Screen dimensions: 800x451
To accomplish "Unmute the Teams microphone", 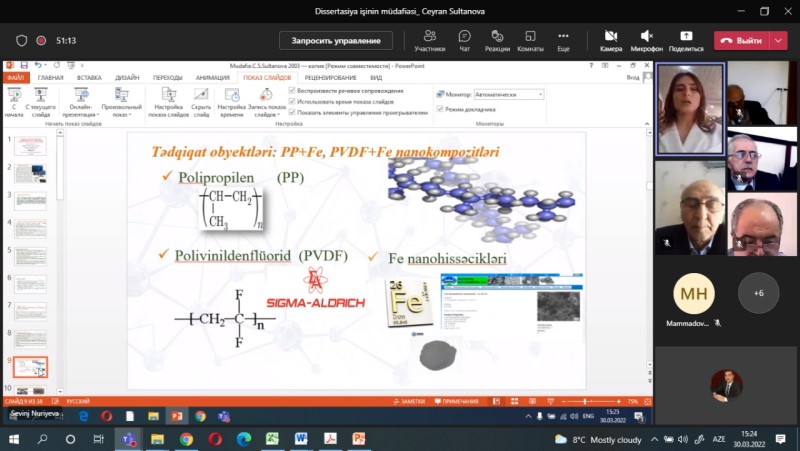I will [x=646, y=40].
